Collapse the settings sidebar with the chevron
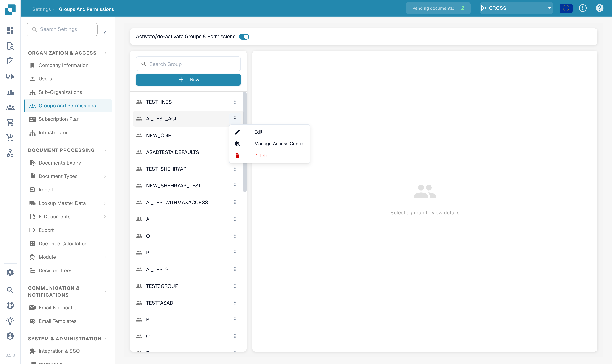The height and width of the screenshot is (364, 612). [x=105, y=33]
